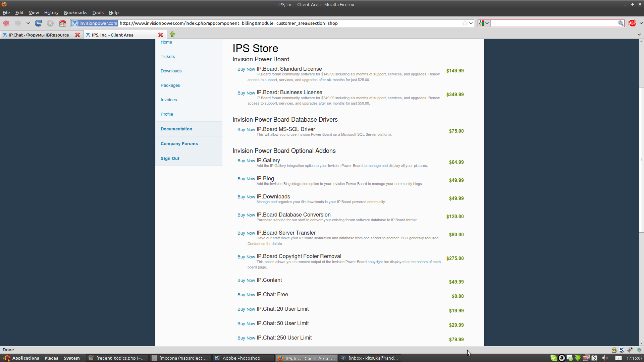Open the volume control tray icon
644x362 pixels.
pyautogui.click(x=605, y=358)
